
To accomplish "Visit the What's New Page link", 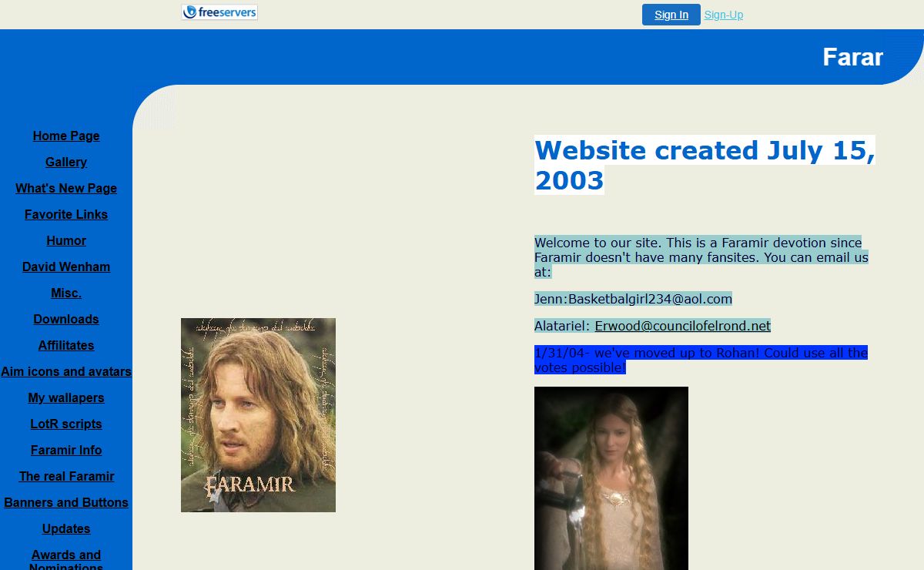I will coord(66,189).
